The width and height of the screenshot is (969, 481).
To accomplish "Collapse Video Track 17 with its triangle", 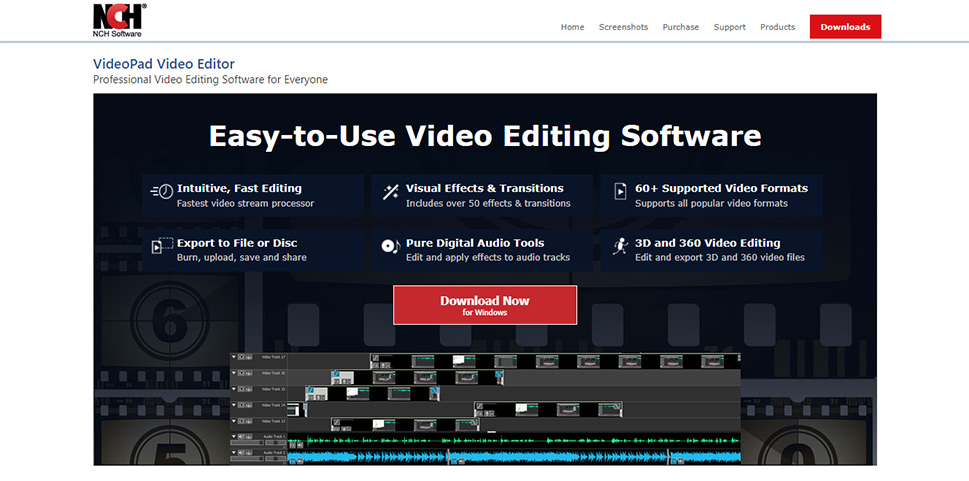I will click(x=234, y=357).
